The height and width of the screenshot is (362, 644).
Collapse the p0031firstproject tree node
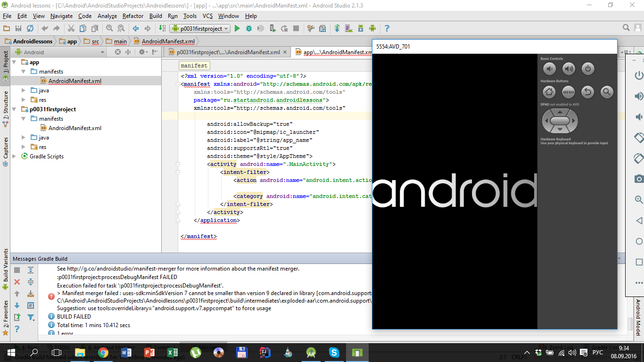point(14,109)
